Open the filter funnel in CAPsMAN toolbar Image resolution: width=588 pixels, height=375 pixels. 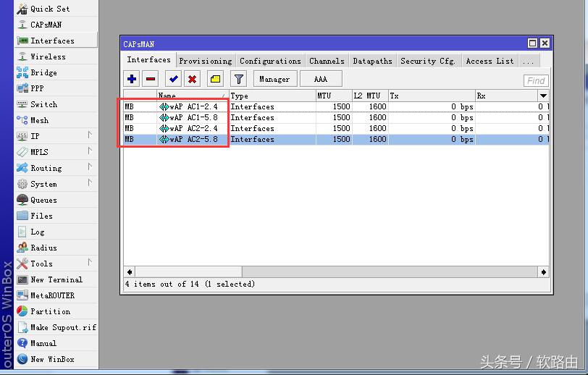(238, 79)
